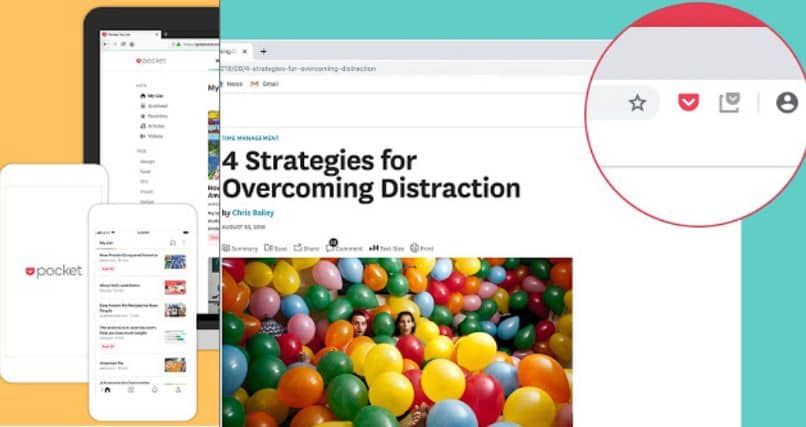Click the red Pocket save icon in magnified toolbar

(688, 103)
